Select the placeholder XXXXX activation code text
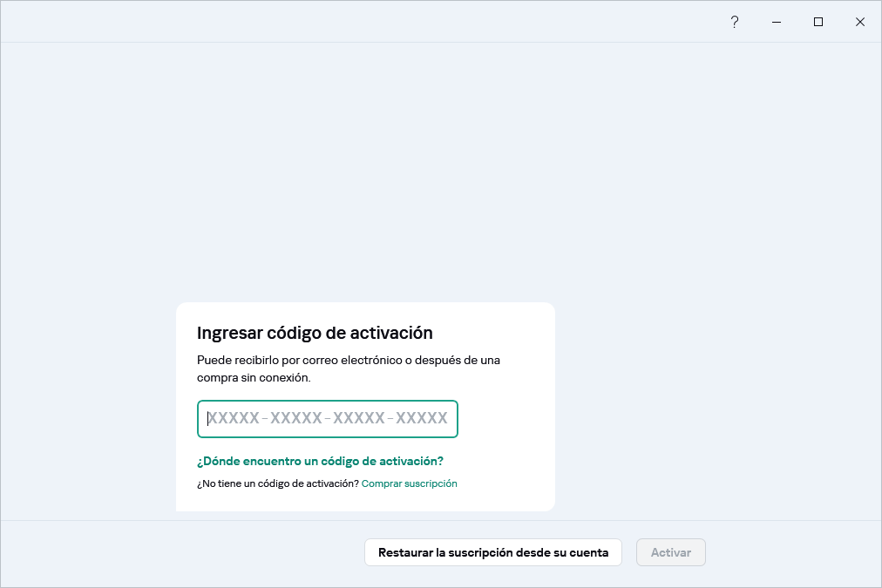 click(x=327, y=419)
